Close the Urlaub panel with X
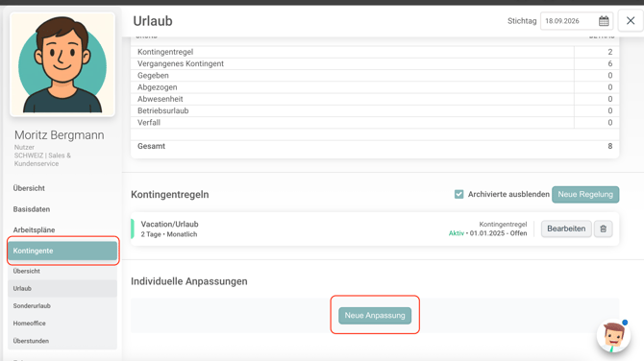 [631, 20]
